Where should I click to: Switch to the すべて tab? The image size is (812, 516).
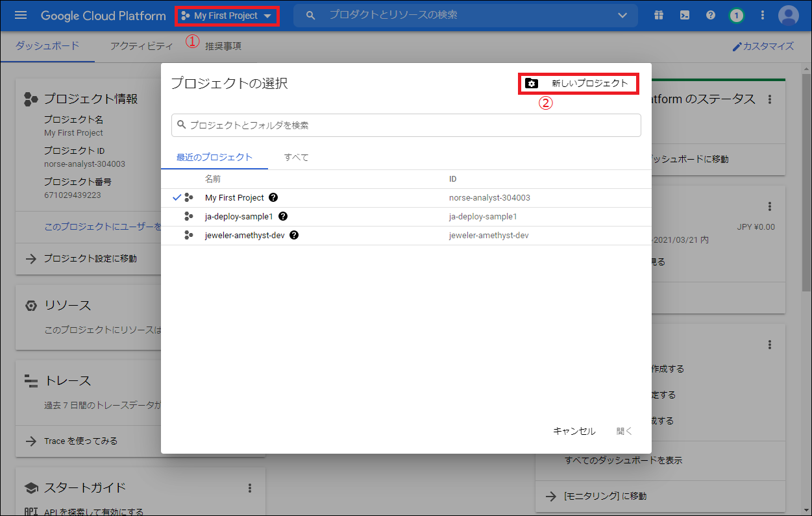tap(296, 157)
